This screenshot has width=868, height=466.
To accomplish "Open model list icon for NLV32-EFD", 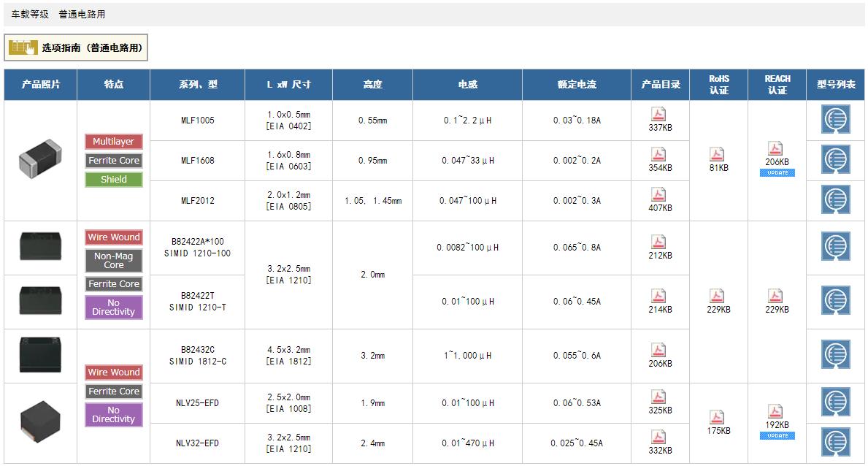I will click(x=836, y=442).
